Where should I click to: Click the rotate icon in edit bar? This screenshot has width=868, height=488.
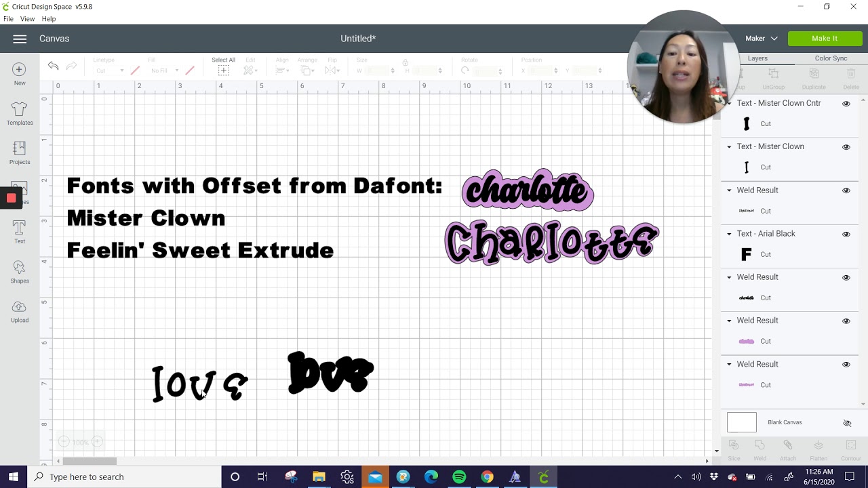pos(465,70)
